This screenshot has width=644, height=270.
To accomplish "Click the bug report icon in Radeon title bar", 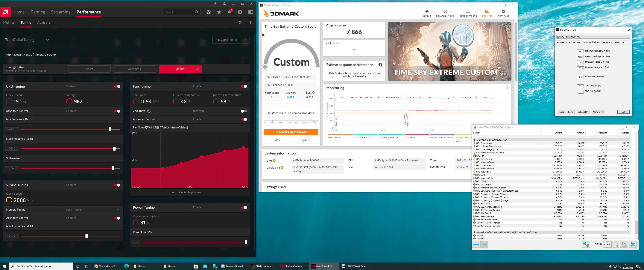I will [x=215, y=4].
